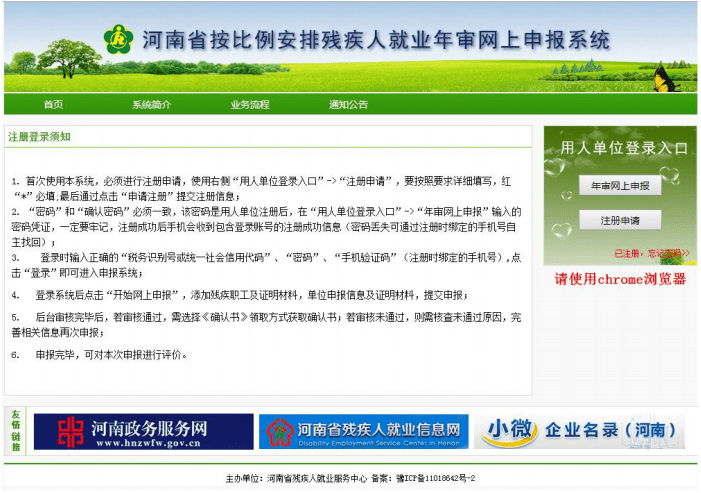Click instruction item 6 about 申报完毕 evaluation
This screenshot has height=493, width=701.
[x=99, y=355]
